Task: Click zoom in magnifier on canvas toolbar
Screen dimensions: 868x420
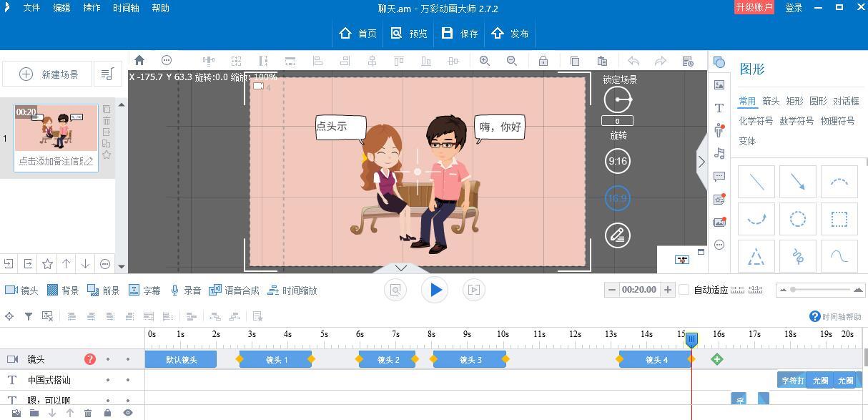Action: click(x=485, y=61)
